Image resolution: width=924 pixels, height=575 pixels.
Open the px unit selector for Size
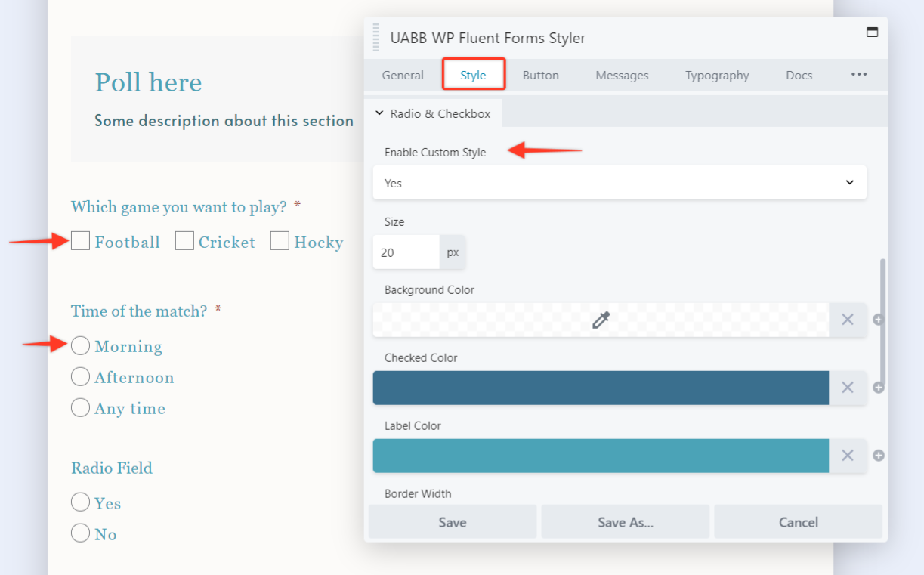pyautogui.click(x=453, y=252)
